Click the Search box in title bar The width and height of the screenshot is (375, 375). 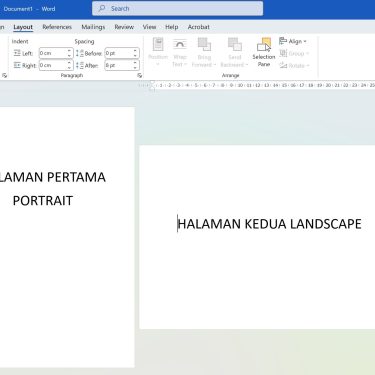pyautogui.click(x=177, y=8)
